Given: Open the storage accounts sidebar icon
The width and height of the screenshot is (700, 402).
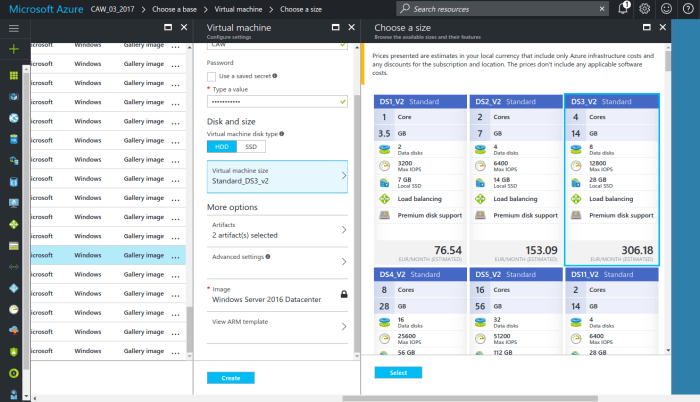Looking at the screenshot, I should coord(14,246).
